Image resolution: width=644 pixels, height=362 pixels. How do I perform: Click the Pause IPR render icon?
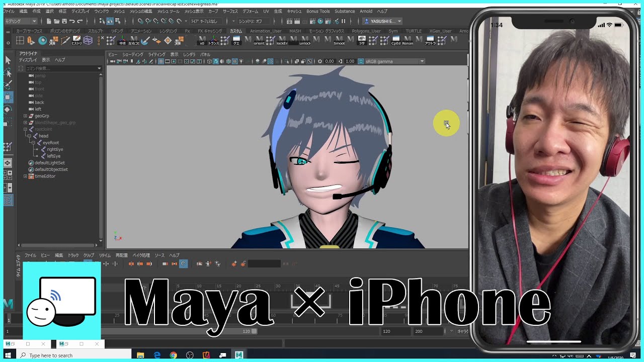coord(344,21)
